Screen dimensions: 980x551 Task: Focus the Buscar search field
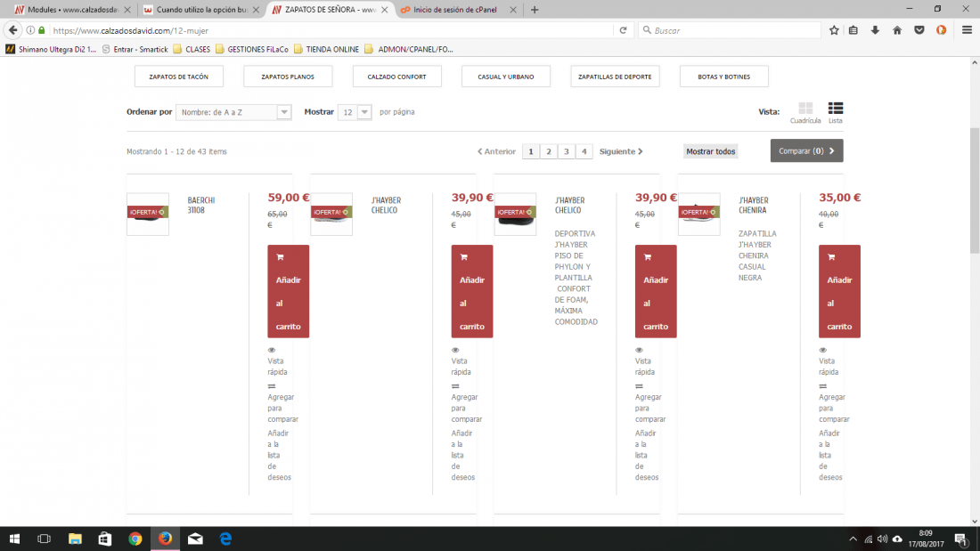coord(731,30)
